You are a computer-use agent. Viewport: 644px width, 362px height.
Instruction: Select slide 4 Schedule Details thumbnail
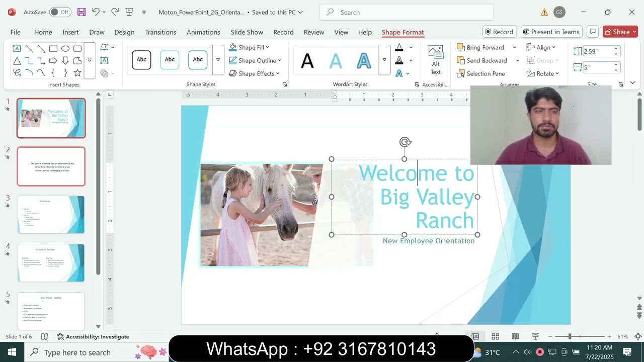51,263
